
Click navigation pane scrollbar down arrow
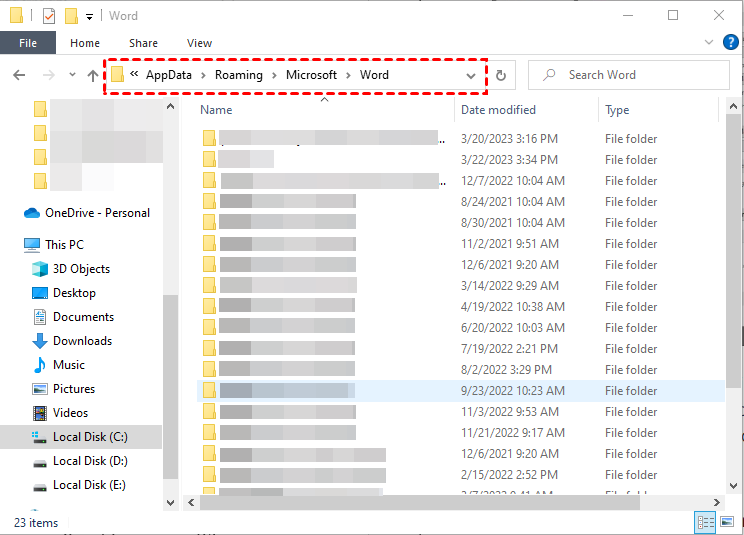(170, 502)
